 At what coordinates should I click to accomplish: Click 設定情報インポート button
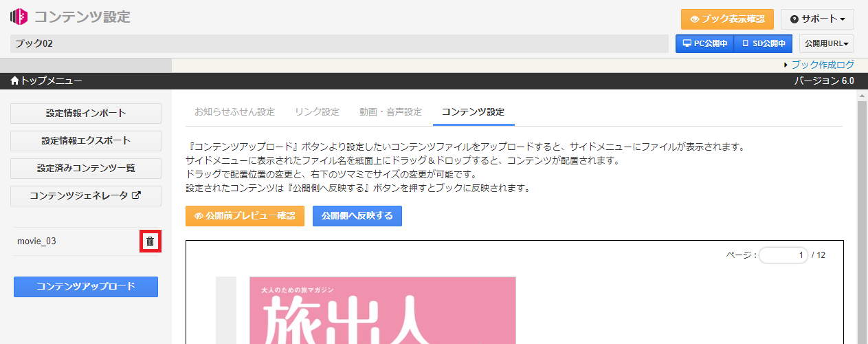pos(86,113)
